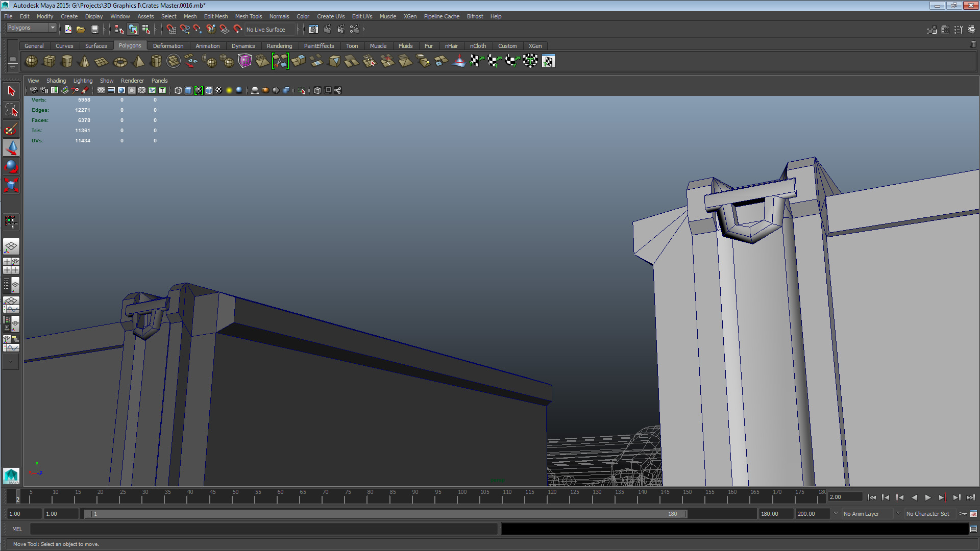Click the Save Scene floppy icon

94,30
